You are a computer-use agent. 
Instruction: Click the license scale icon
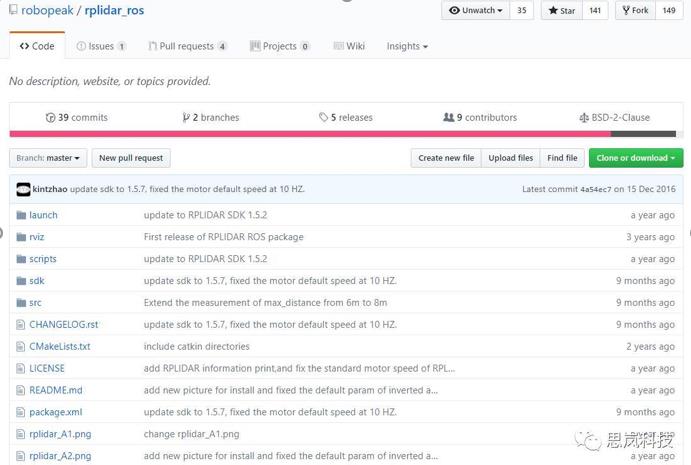pos(584,118)
